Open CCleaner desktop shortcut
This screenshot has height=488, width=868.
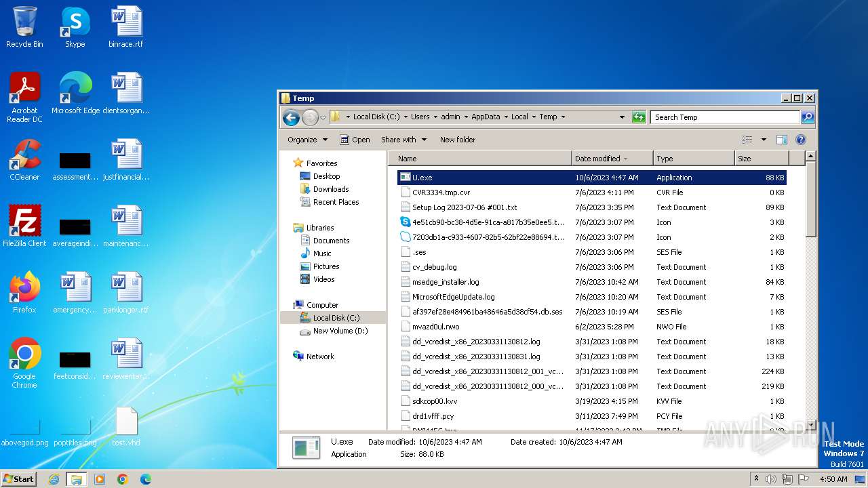[x=24, y=160]
